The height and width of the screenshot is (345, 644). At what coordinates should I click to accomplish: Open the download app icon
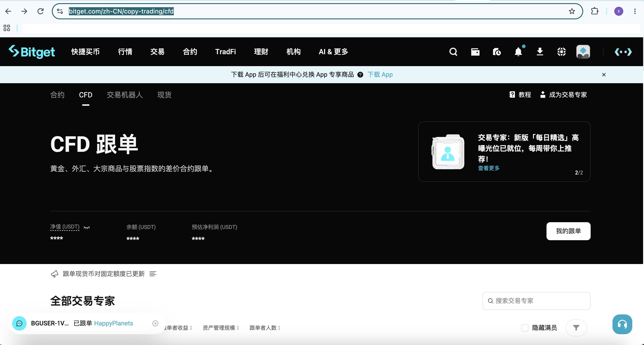click(540, 52)
